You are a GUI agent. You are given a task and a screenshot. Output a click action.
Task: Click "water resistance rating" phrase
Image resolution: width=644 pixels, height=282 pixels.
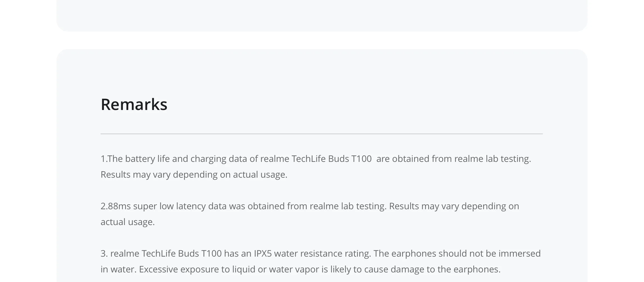tap(323, 254)
